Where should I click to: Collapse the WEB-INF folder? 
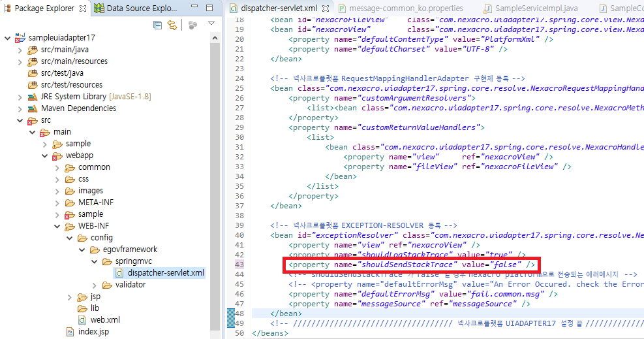pyautogui.click(x=57, y=226)
